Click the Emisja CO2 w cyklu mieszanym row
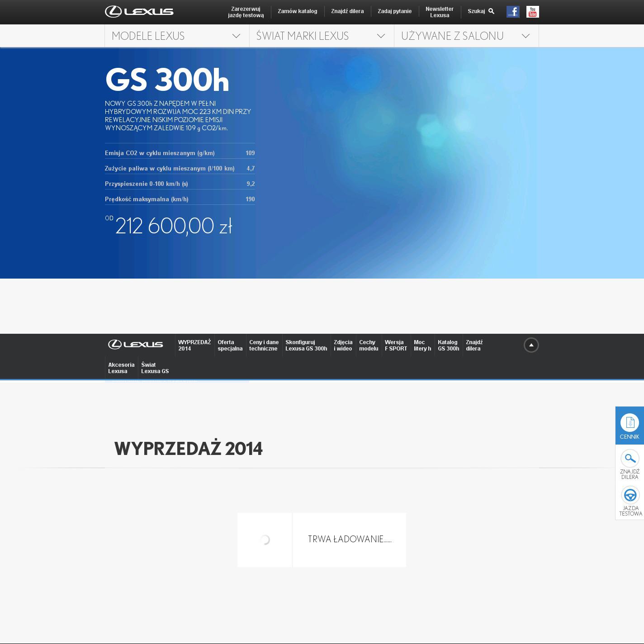 (180, 153)
